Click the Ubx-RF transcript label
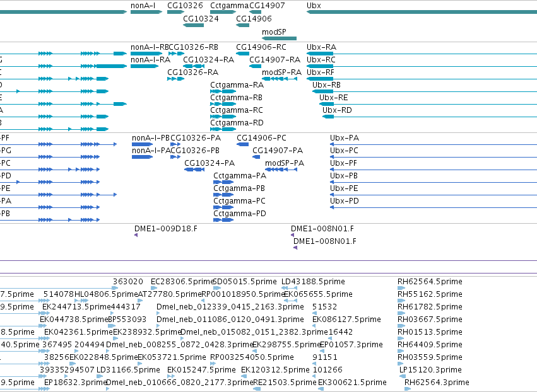 [x=320, y=72]
